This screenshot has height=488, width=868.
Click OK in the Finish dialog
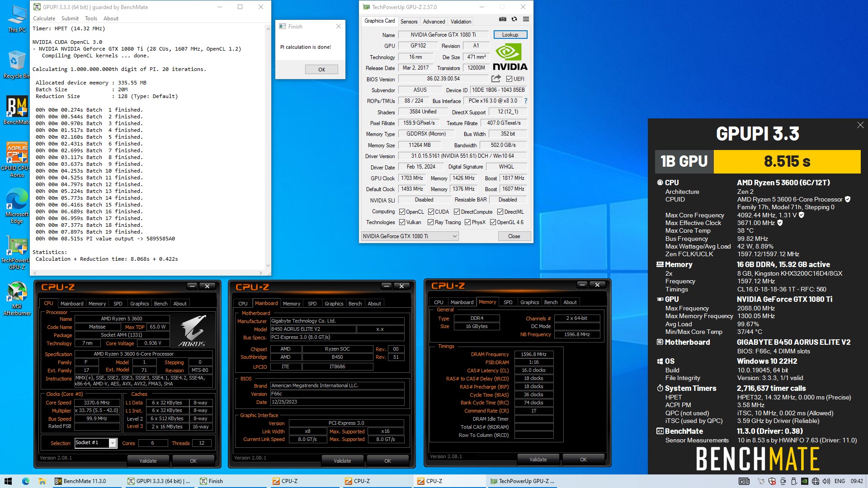321,69
